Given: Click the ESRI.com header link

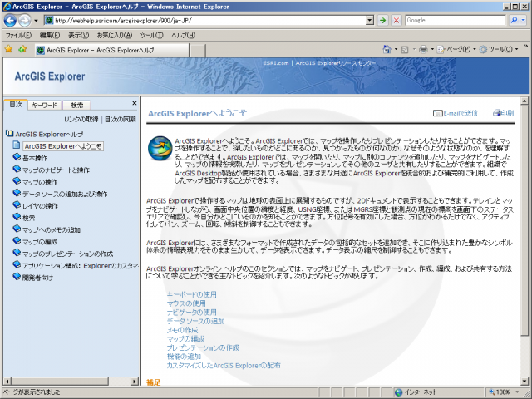Looking at the screenshot, I should (x=276, y=63).
